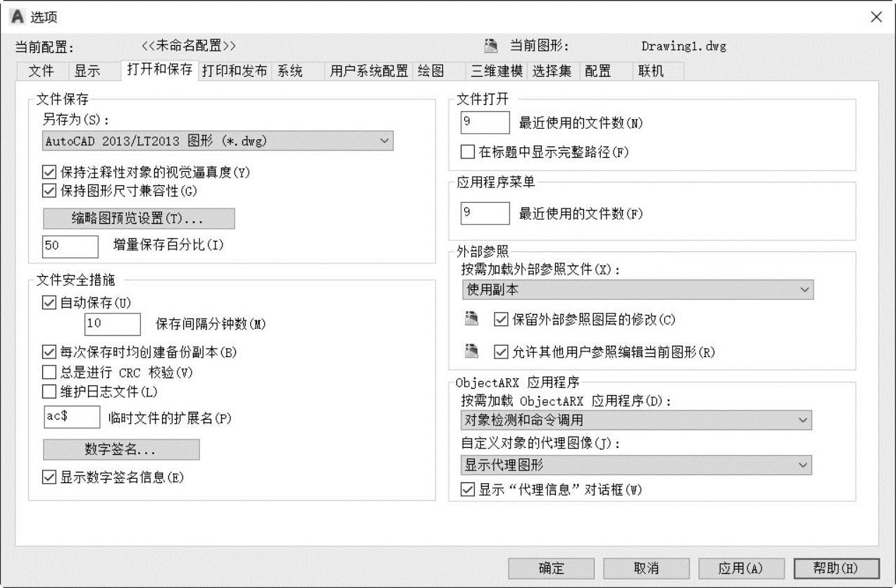Select the 选择集 tab
The image size is (896, 588).
(552, 71)
